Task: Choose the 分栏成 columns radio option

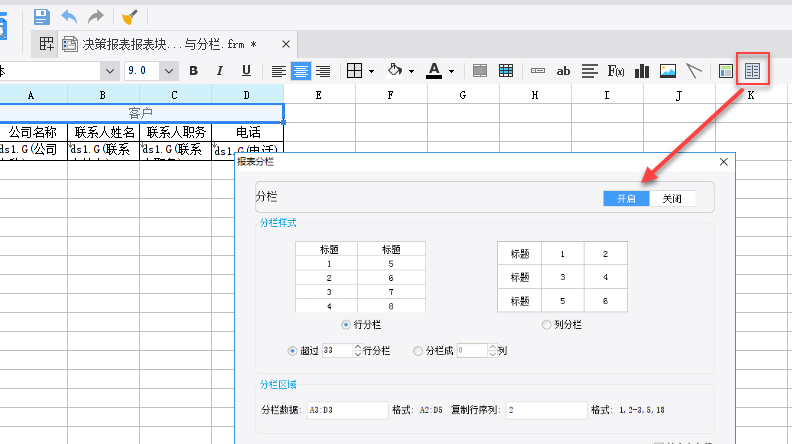Action: click(418, 351)
